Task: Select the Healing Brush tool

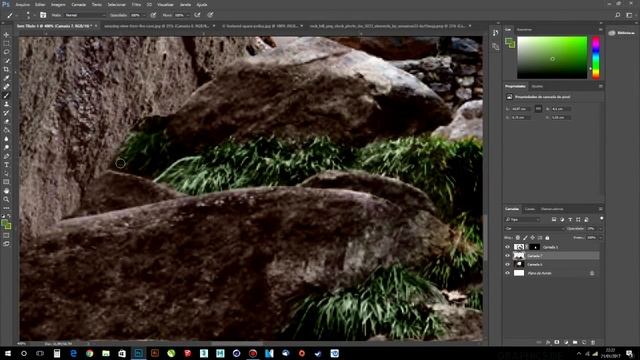Action: 6,87
